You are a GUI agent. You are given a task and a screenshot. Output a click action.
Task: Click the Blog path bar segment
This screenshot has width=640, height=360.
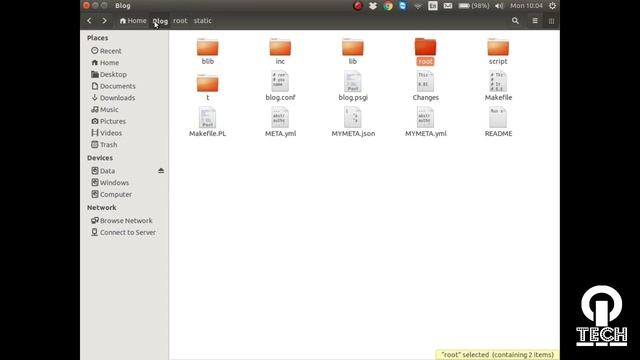pyautogui.click(x=160, y=21)
